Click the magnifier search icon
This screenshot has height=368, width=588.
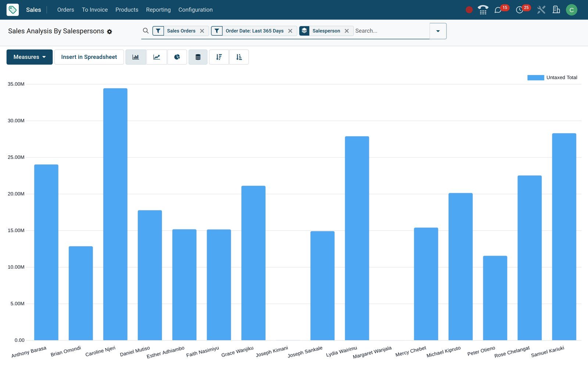(146, 31)
